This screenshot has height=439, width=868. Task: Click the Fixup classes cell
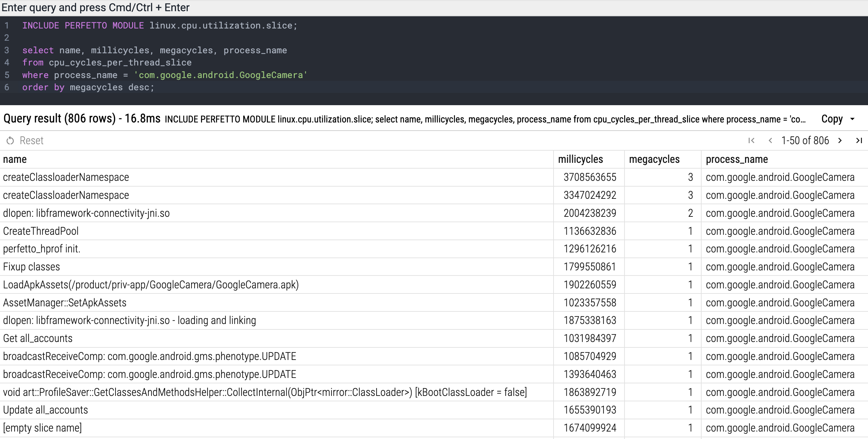32,267
